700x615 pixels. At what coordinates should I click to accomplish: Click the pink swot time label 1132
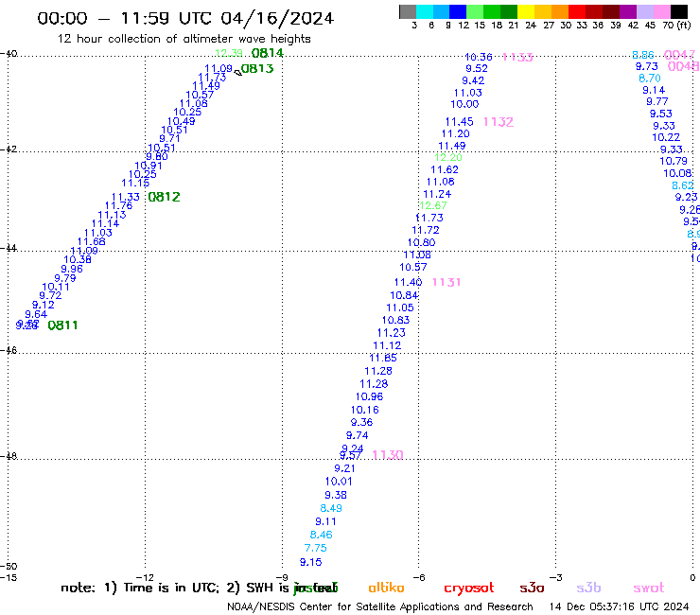pos(499,122)
